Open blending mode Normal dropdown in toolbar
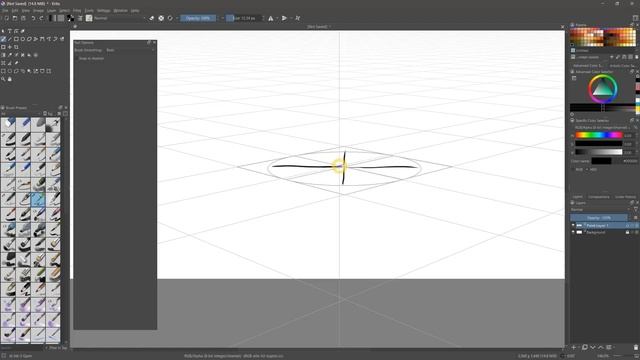Viewport: 640px width, 360px height. [x=119, y=18]
